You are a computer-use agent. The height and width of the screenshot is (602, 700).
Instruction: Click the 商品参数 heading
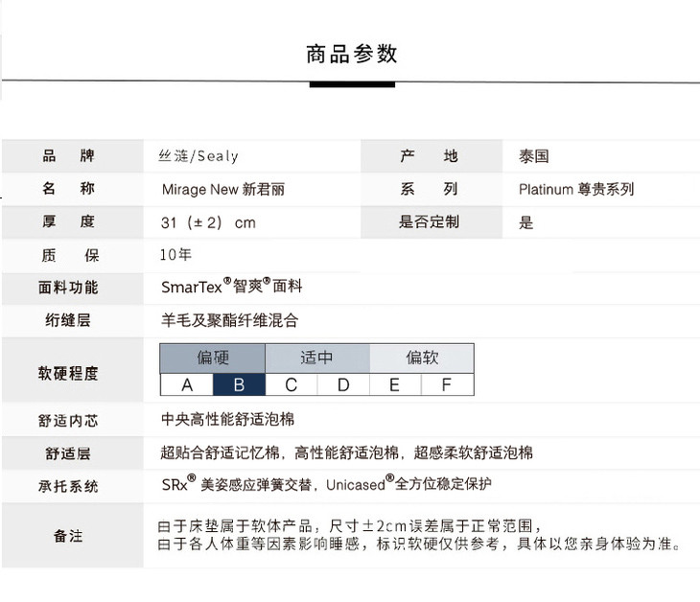point(351,55)
